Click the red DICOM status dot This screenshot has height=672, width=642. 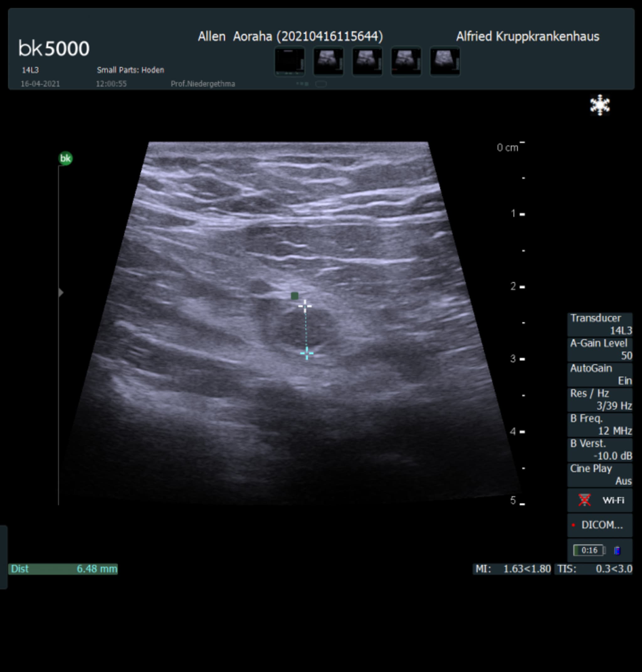tap(573, 525)
